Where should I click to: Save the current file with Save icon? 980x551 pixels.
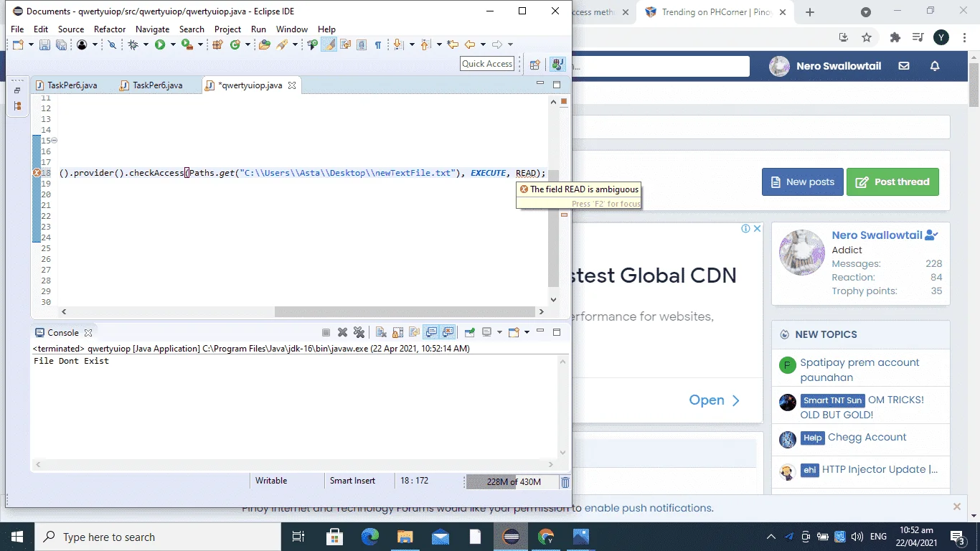coord(44,44)
